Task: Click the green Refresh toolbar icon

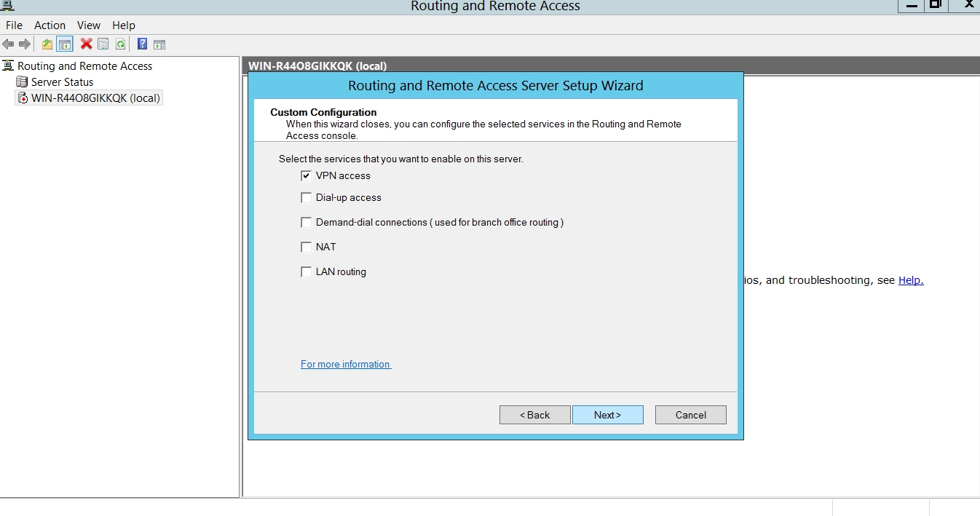Action: 120,44
